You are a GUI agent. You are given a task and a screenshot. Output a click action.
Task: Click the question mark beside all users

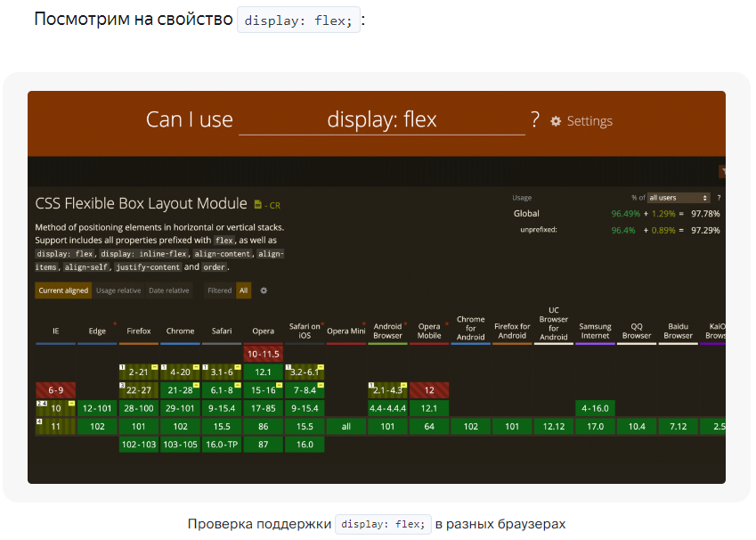[719, 198]
